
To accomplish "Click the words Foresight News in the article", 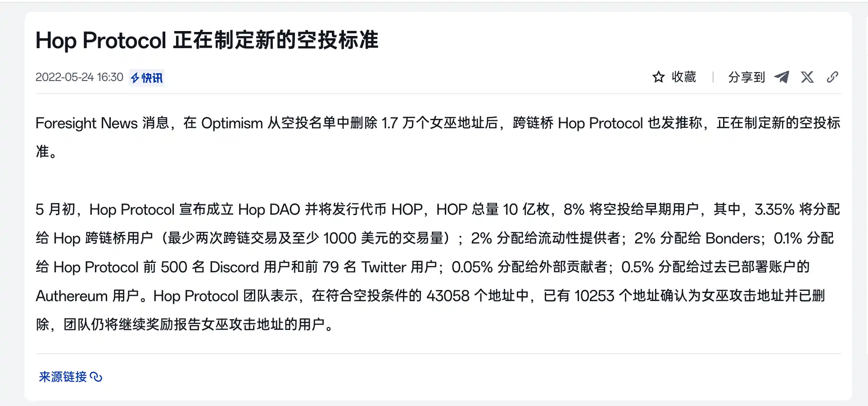I will [x=86, y=123].
